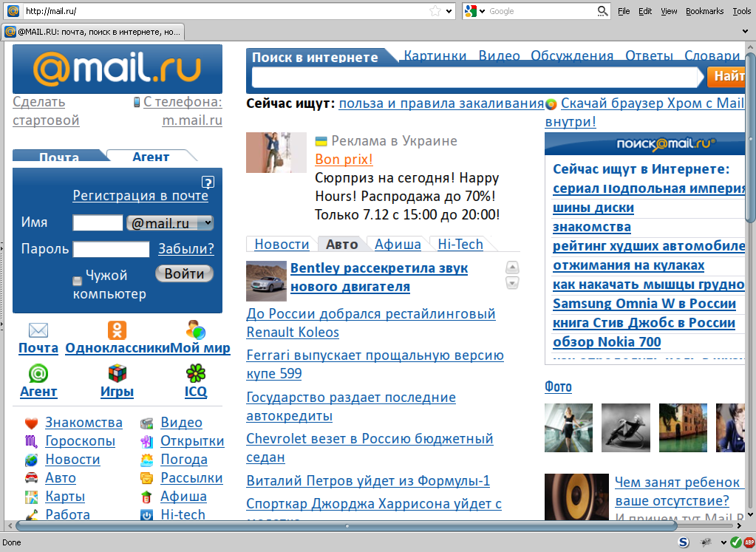This screenshot has width=756, height=552.
Task: Click the Погода sun-cloud icon
Action: pyautogui.click(x=146, y=460)
